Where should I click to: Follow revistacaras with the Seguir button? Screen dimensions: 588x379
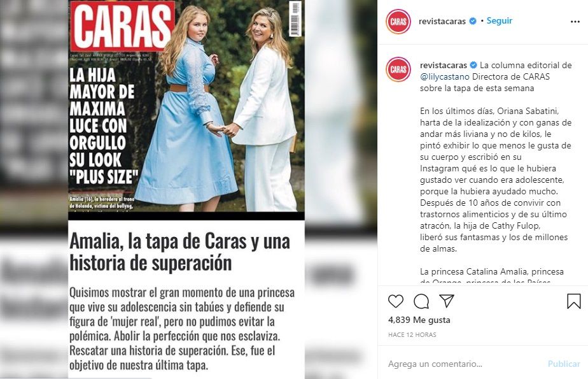[x=499, y=20]
